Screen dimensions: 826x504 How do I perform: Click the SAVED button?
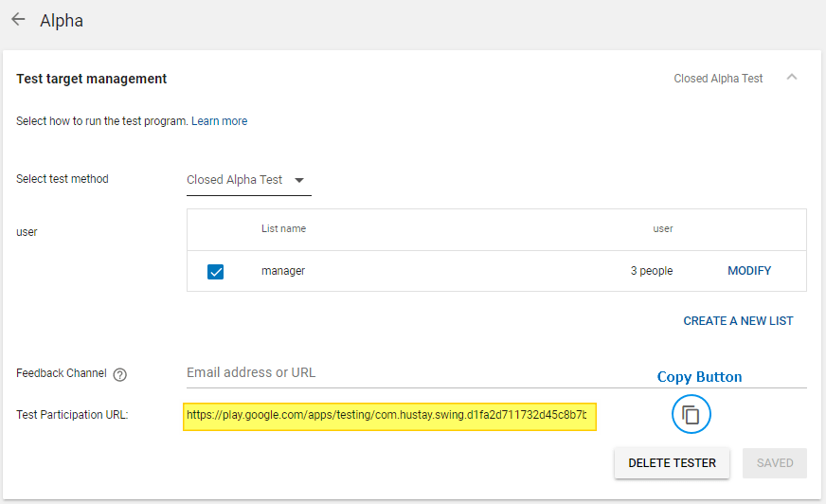[x=774, y=463]
